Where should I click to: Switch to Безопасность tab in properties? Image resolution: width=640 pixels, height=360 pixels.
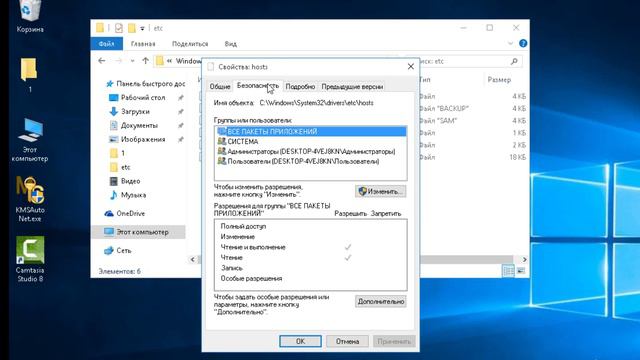tap(258, 86)
